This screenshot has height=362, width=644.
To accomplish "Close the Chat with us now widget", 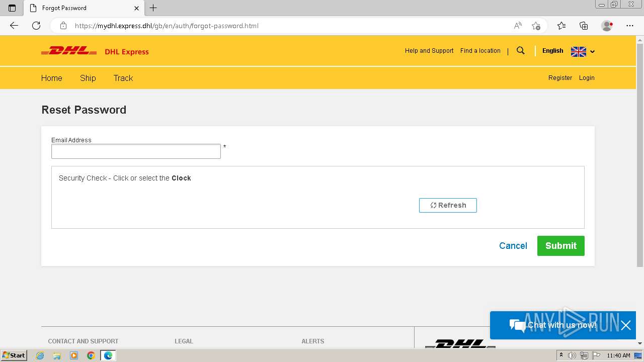I will click(626, 325).
